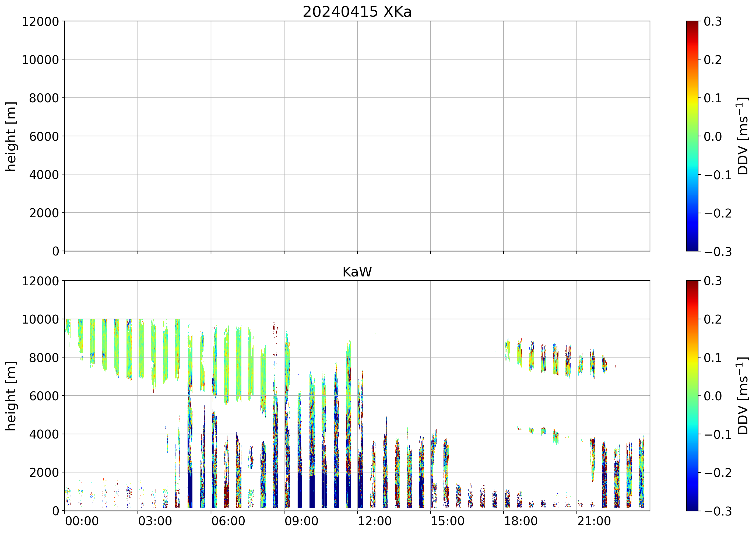Screen dimensions: 756x533
Task: Click the '18:00' x-axis tick label
Action: tap(521, 521)
